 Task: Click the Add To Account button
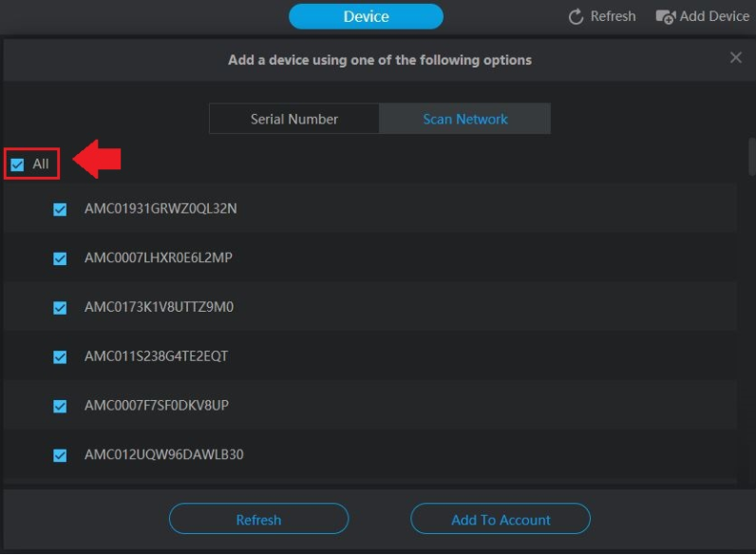point(501,520)
